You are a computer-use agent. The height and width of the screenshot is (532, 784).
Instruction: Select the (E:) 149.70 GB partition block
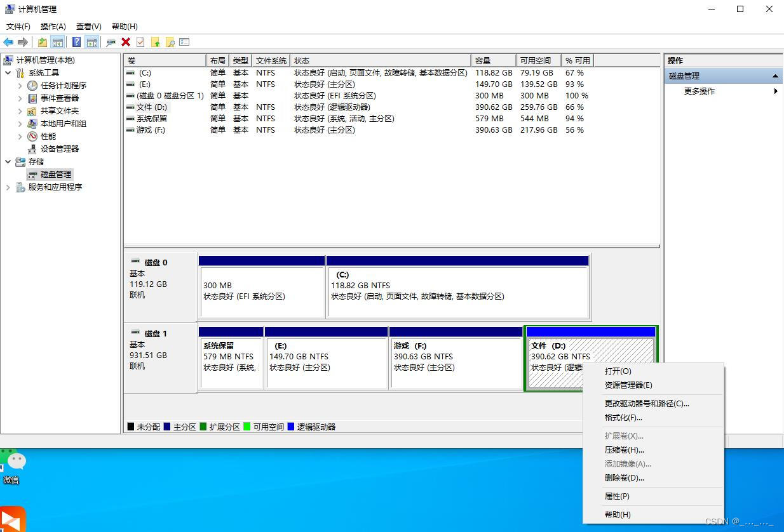327,357
